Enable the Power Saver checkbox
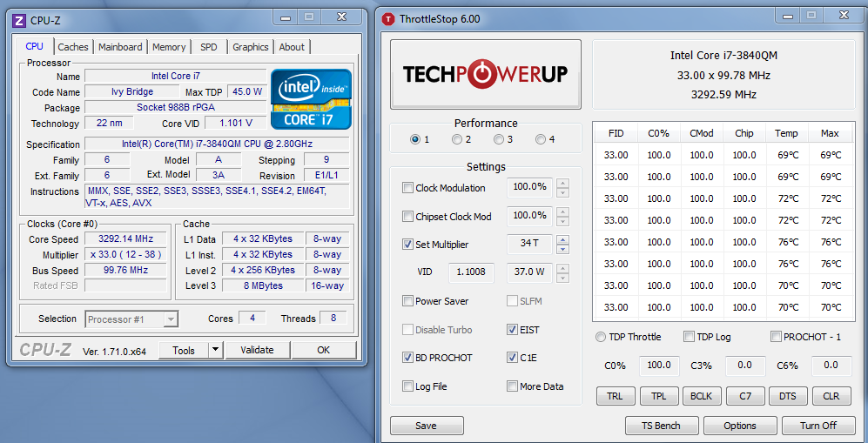 click(407, 301)
